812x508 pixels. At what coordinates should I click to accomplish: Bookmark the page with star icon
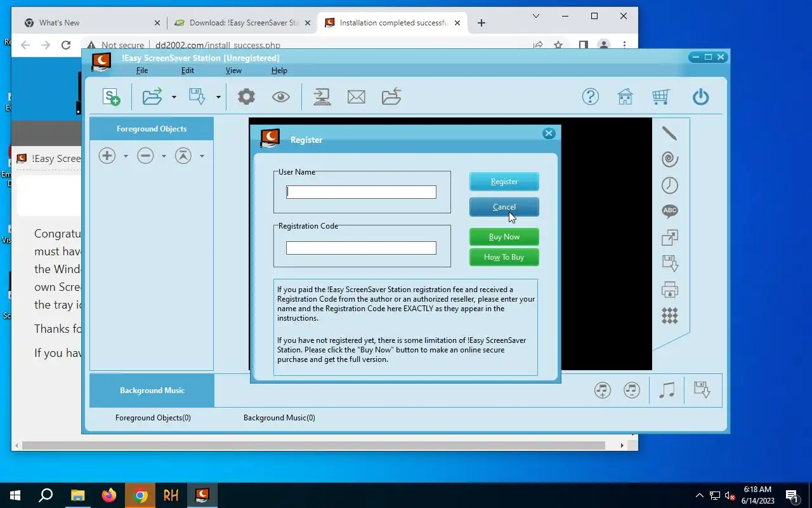(x=558, y=45)
